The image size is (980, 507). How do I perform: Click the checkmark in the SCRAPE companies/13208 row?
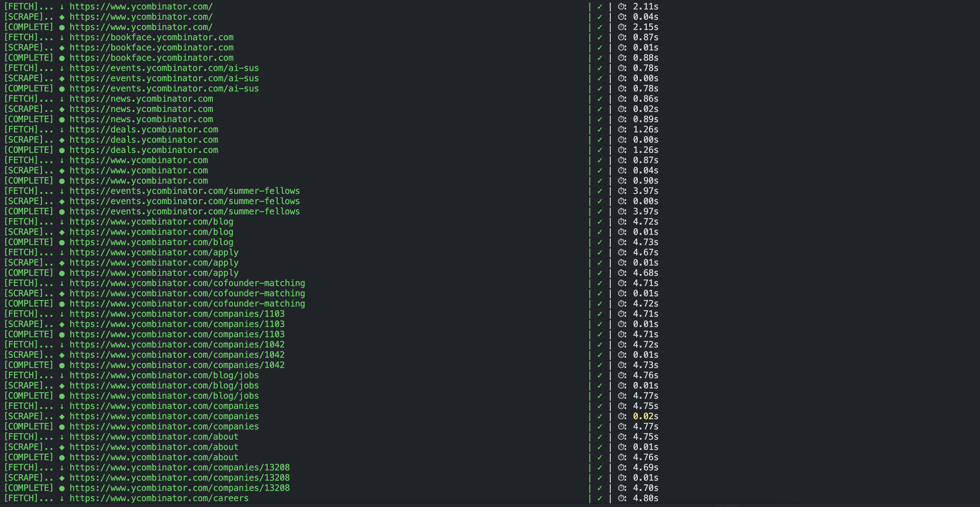[600, 478]
